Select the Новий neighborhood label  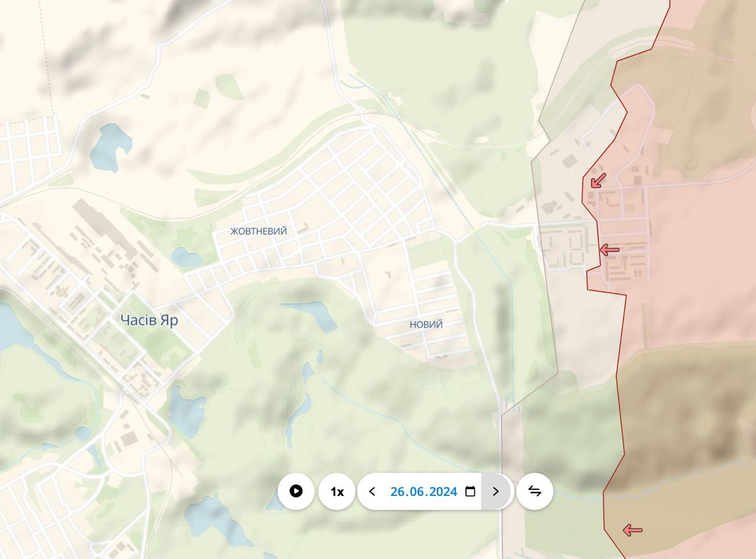[x=426, y=324]
